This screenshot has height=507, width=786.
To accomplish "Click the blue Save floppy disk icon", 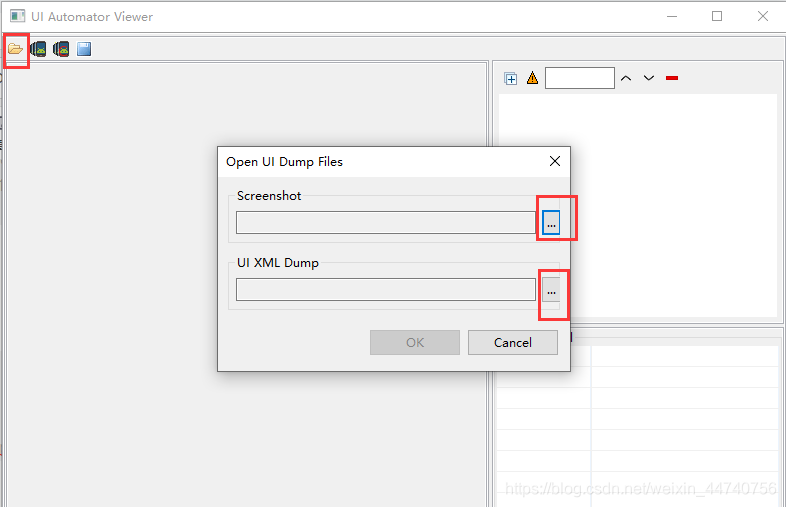I will point(84,49).
